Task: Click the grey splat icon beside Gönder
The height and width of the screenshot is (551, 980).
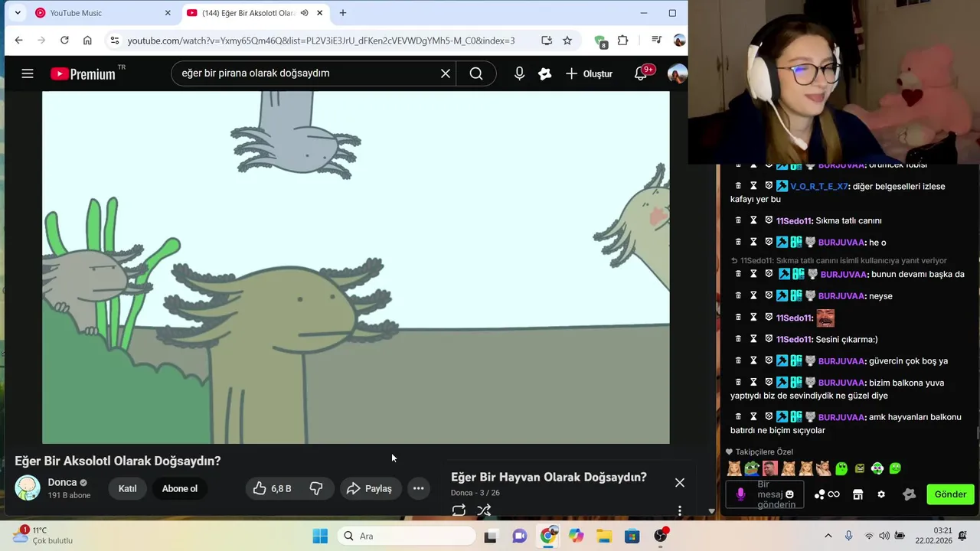Action: (910, 494)
